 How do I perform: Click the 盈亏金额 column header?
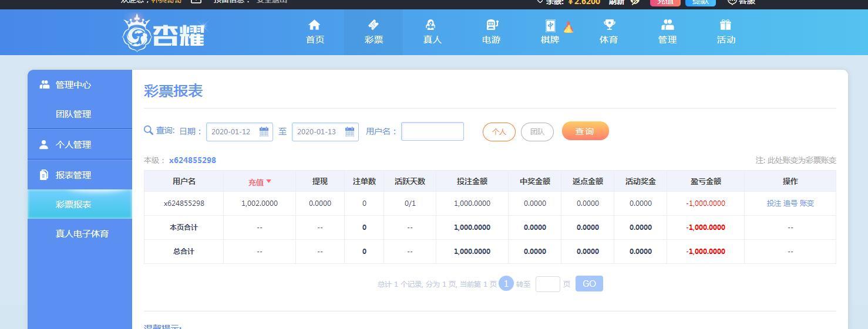pos(706,181)
